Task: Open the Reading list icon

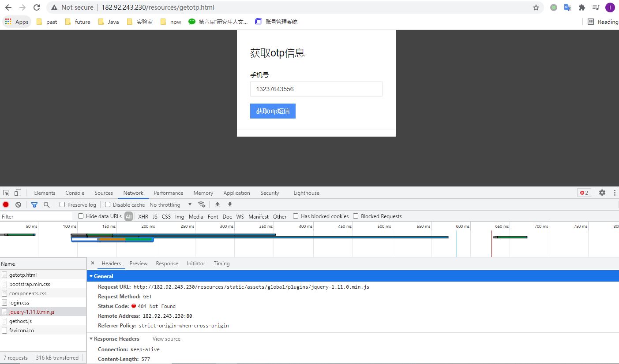Action: coord(591,22)
